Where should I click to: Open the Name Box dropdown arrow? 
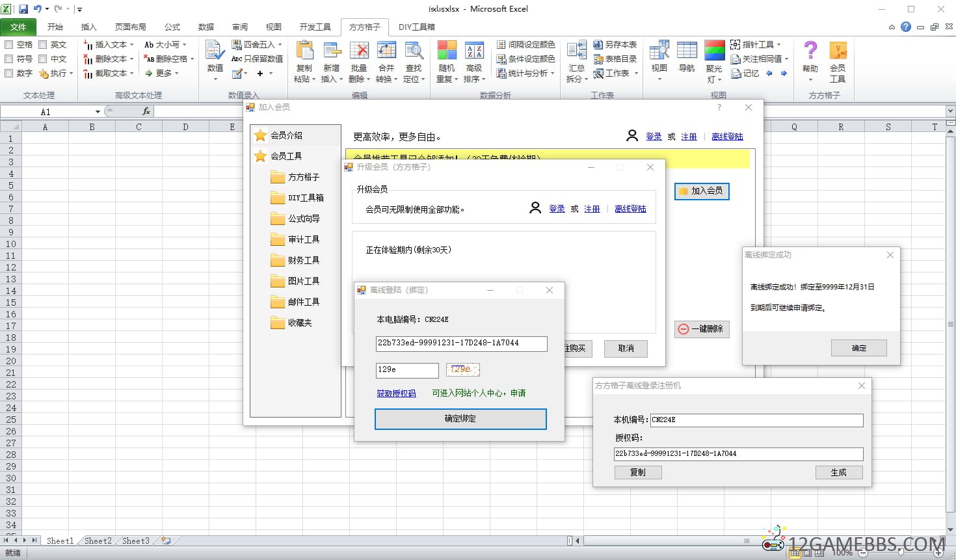[x=98, y=112]
